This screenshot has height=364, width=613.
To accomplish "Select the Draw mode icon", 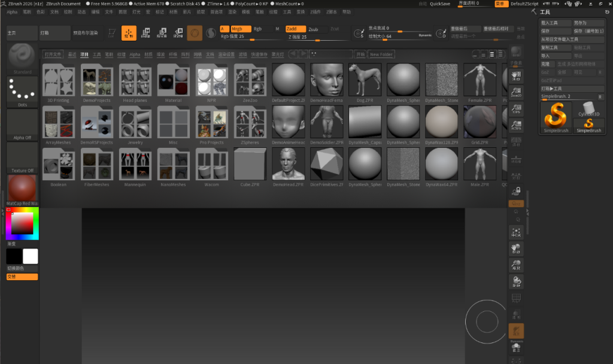I will [129, 34].
